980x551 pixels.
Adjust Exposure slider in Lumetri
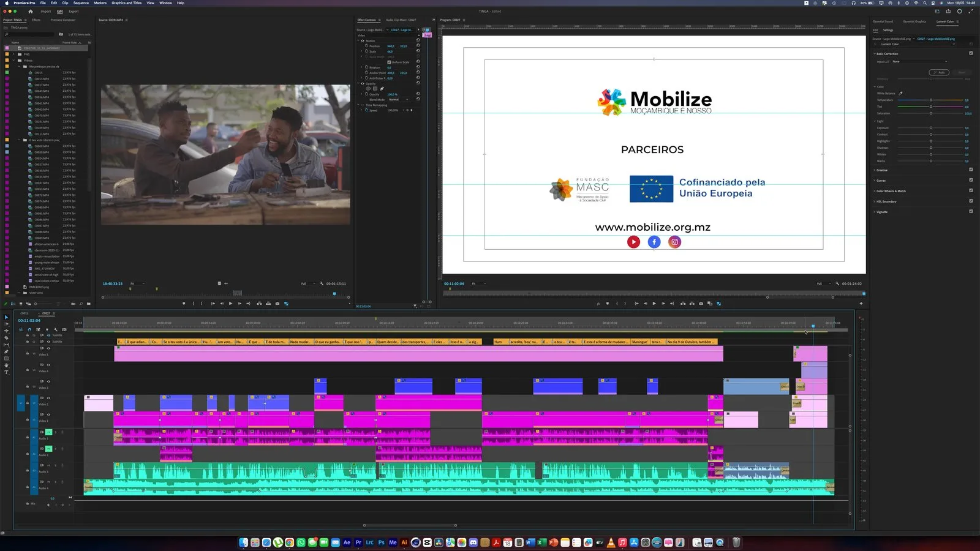(930, 128)
